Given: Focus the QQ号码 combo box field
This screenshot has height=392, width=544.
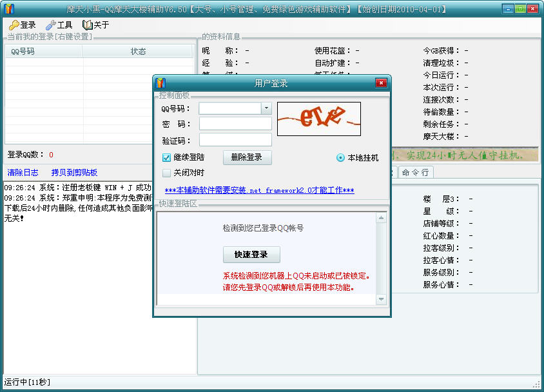Looking at the screenshot, I should [x=235, y=108].
